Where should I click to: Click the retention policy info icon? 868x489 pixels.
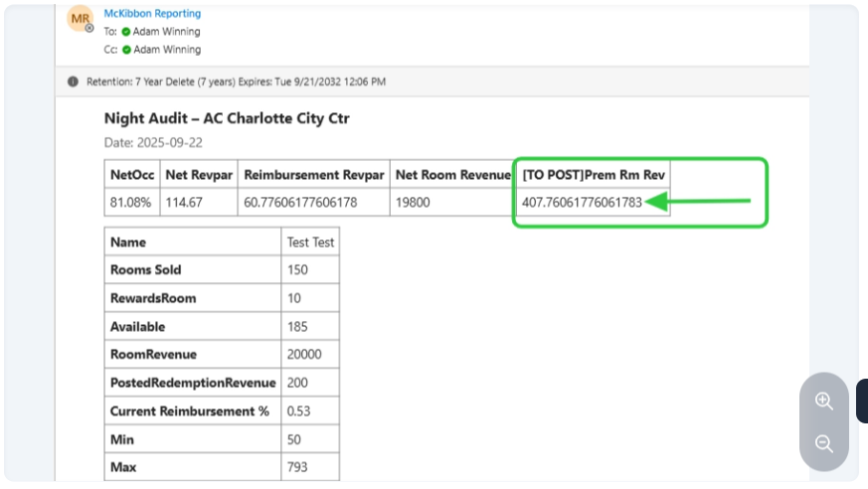coord(73,81)
